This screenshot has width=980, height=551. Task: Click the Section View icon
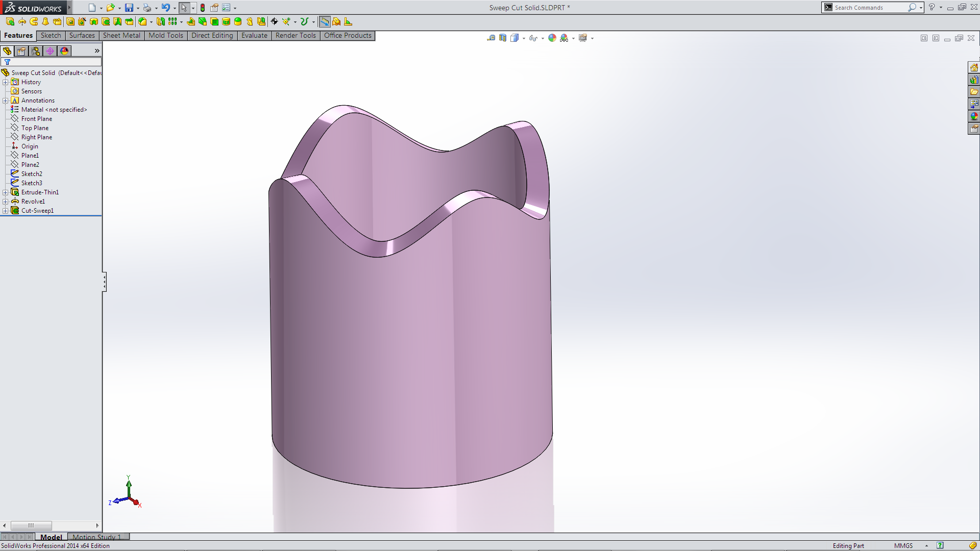click(503, 38)
